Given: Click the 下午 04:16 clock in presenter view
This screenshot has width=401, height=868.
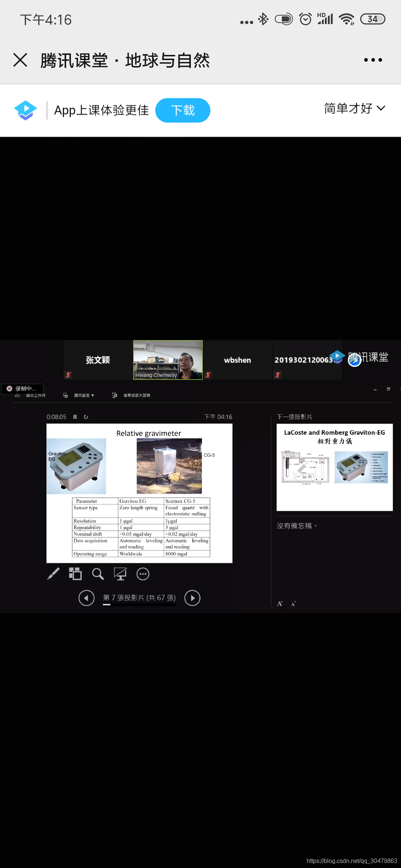Looking at the screenshot, I should 218,417.
